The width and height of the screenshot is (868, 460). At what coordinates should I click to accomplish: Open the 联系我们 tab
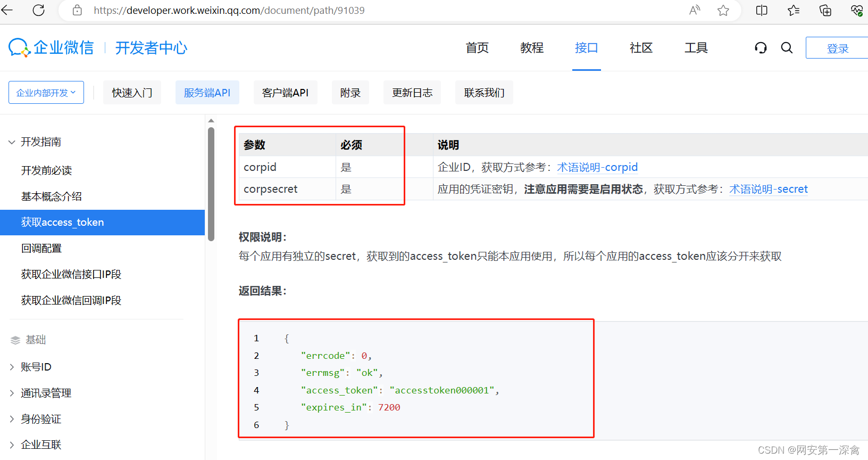[485, 93]
